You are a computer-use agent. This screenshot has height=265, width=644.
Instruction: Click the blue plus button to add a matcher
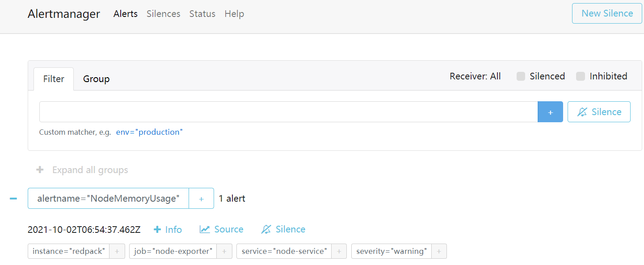(x=550, y=112)
